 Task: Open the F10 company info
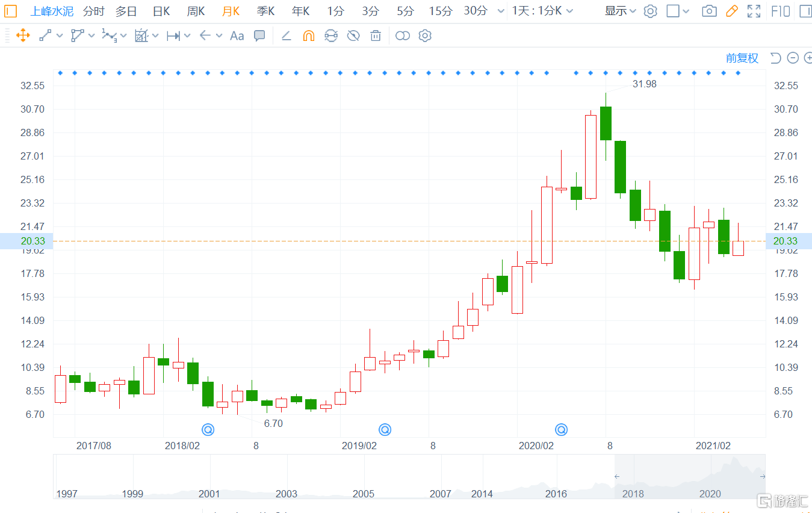(780, 11)
